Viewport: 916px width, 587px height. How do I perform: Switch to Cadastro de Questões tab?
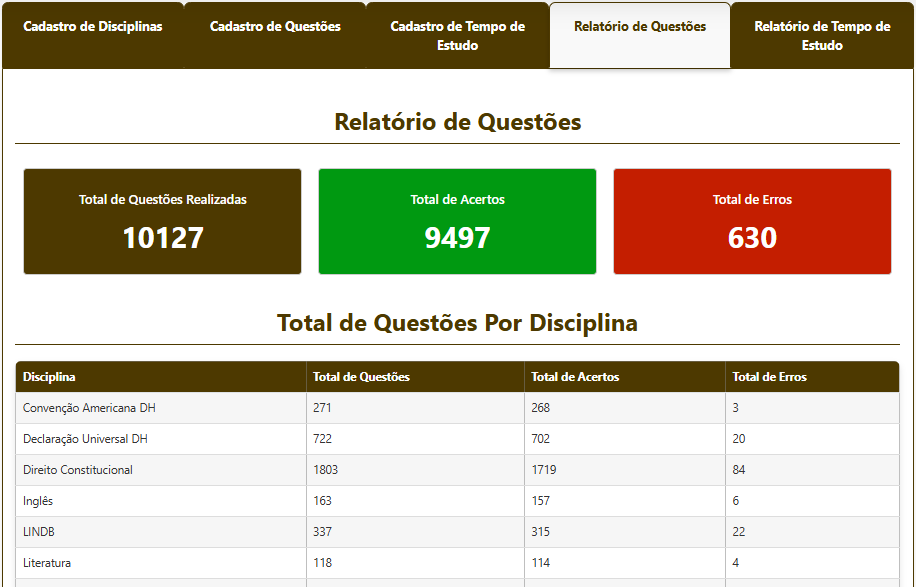click(275, 27)
